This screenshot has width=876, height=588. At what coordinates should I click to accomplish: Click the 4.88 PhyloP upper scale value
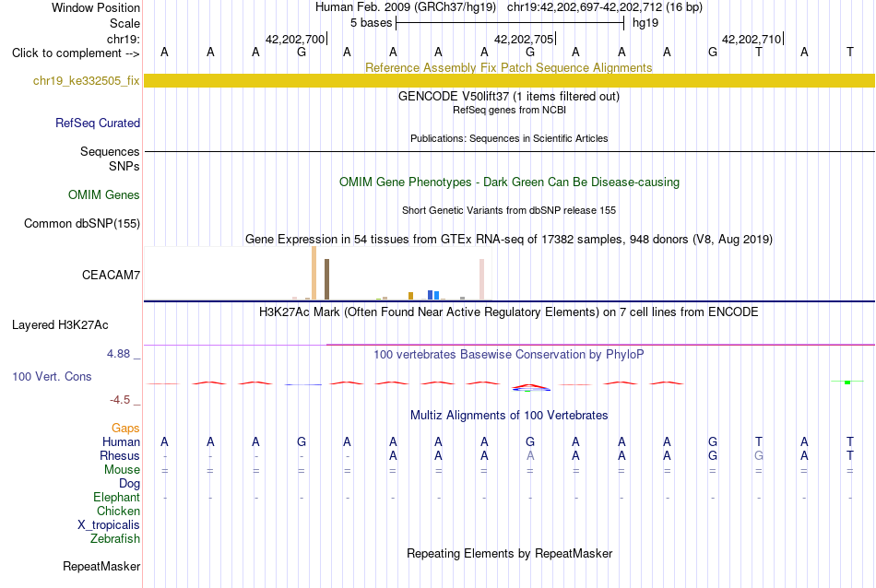(x=118, y=354)
